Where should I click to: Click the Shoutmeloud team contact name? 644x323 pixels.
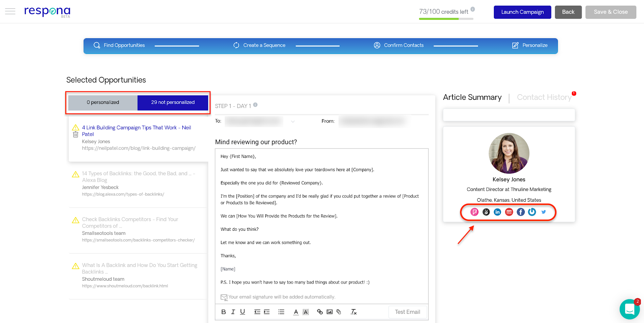pos(103,279)
